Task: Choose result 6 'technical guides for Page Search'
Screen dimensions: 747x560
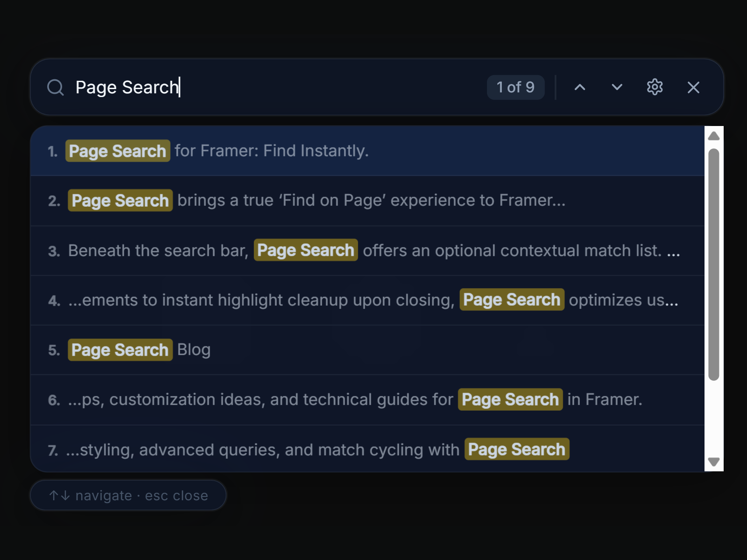Action: tap(367, 400)
